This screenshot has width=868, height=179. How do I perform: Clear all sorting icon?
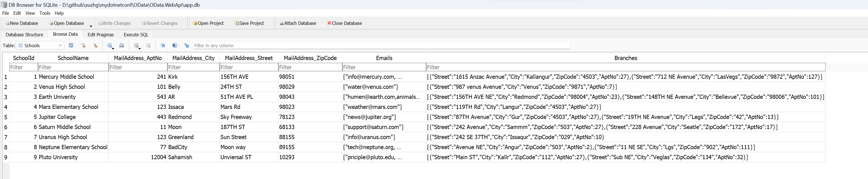pos(95,46)
